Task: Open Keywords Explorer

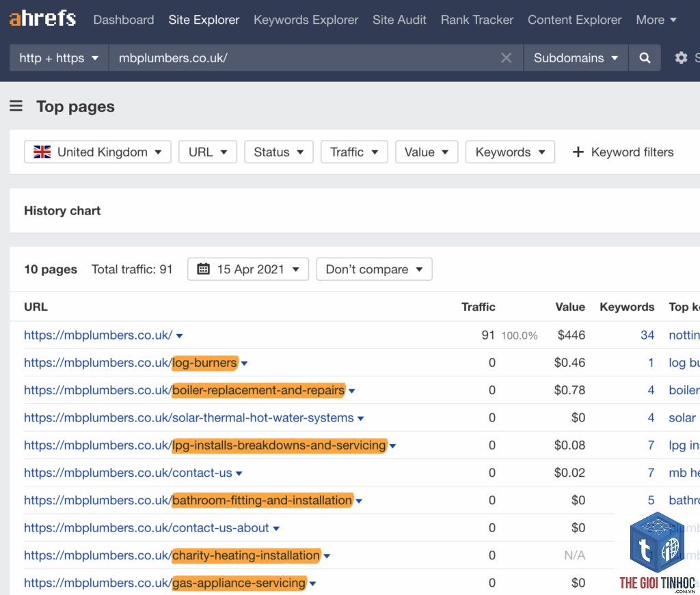Action: pos(306,20)
